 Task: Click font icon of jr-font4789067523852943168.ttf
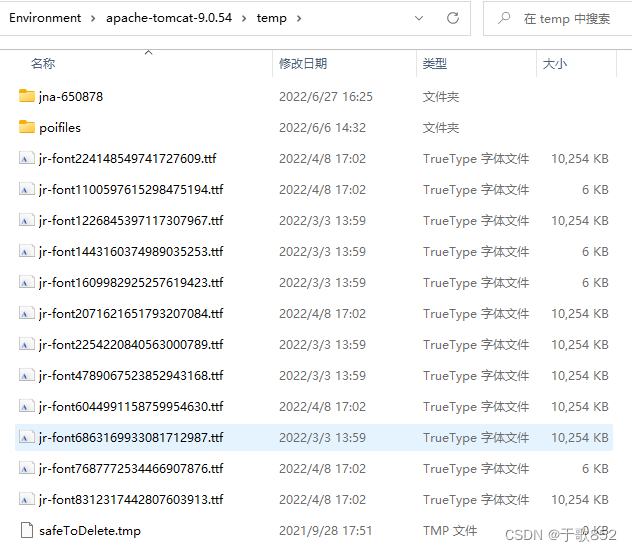click(x=27, y=376)
